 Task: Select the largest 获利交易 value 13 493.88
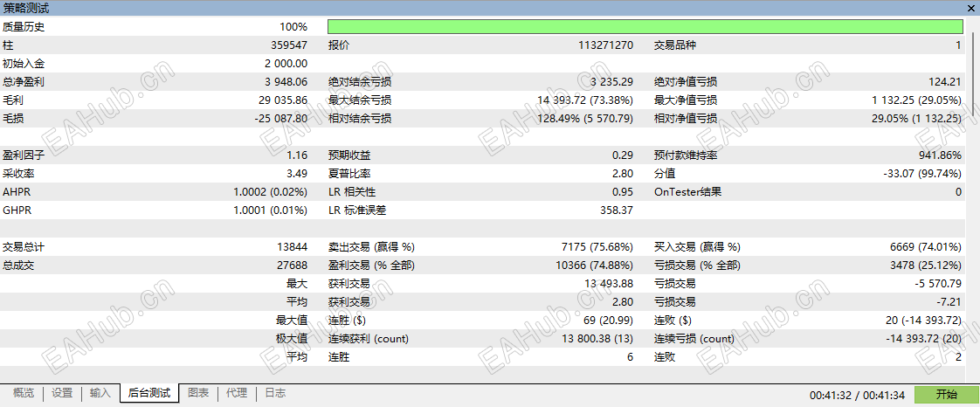[x=609, y=284]
